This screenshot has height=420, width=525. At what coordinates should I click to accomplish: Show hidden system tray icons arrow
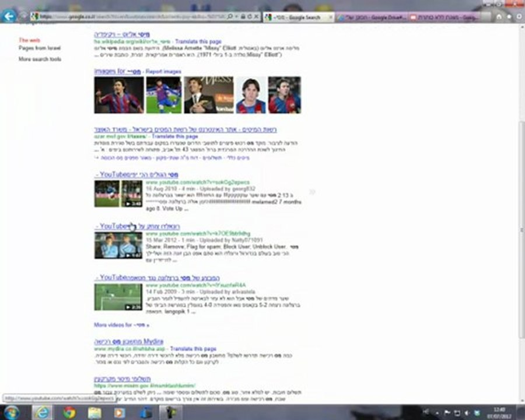pos(437,414)
